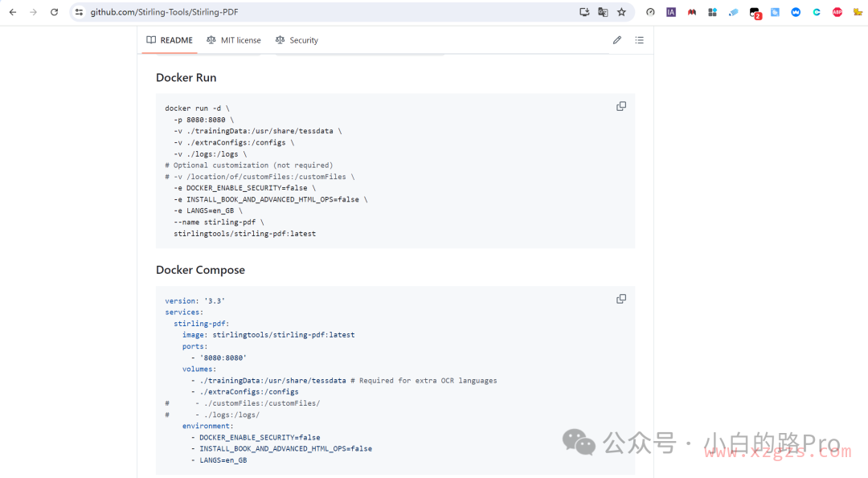Click the speedometer extension icon
Screen dimensions: 868x478
(650, 12)
